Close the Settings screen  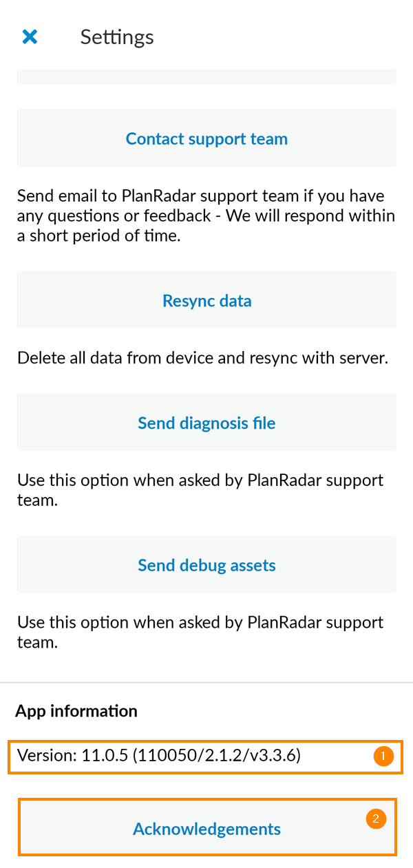(x=30, y=36)
